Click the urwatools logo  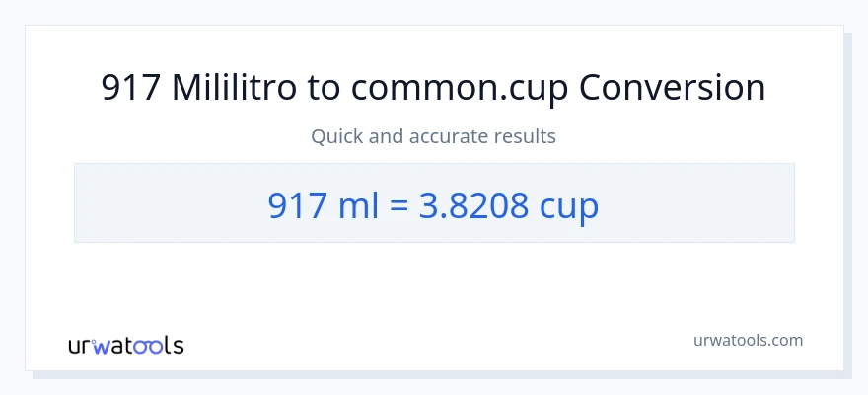pos(126,346)
